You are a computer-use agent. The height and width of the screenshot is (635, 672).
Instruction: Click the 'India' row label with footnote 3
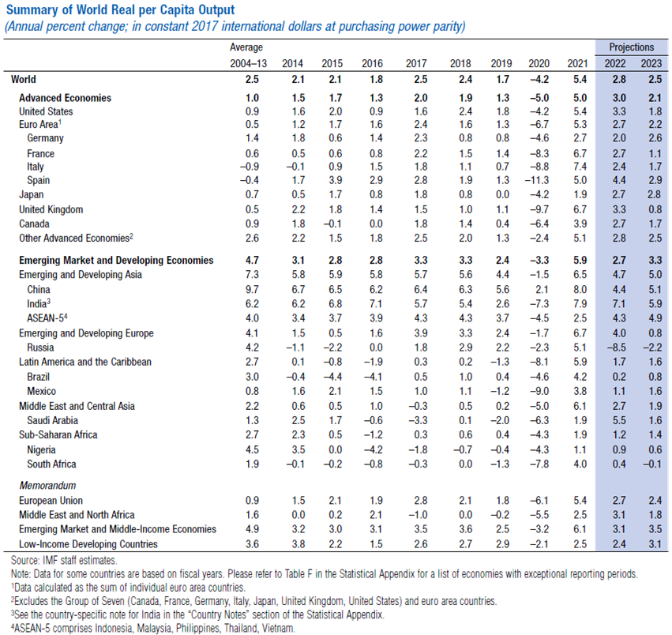(39, 303)
